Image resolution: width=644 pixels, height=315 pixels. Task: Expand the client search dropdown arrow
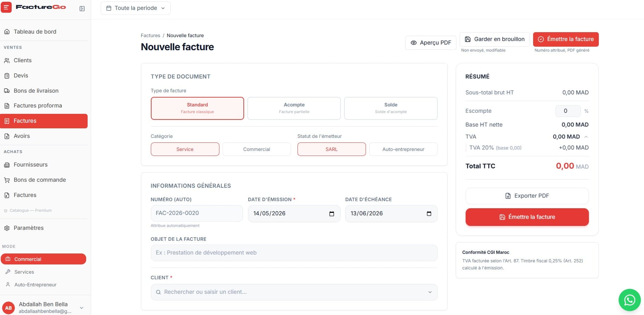(430, 292)
